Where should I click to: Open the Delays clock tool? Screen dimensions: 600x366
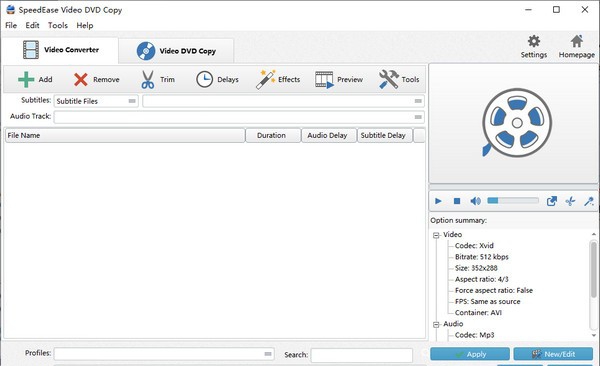point(217,80)
